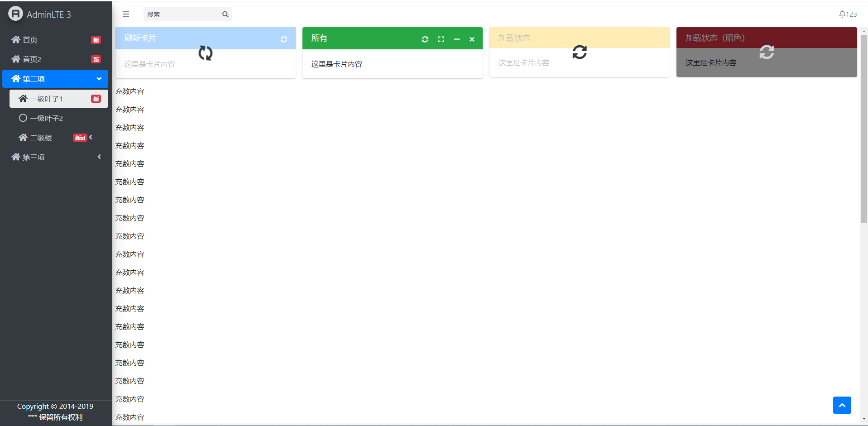Collapse the 所有 card with the minus toggle
The width and height of the screenshot is (868, 426).
tap(456, 39)
